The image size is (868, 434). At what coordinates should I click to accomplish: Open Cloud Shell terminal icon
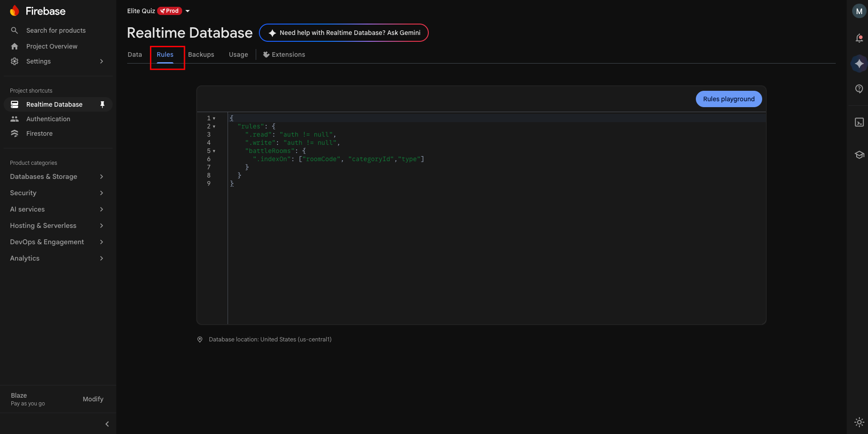(859, 122)
